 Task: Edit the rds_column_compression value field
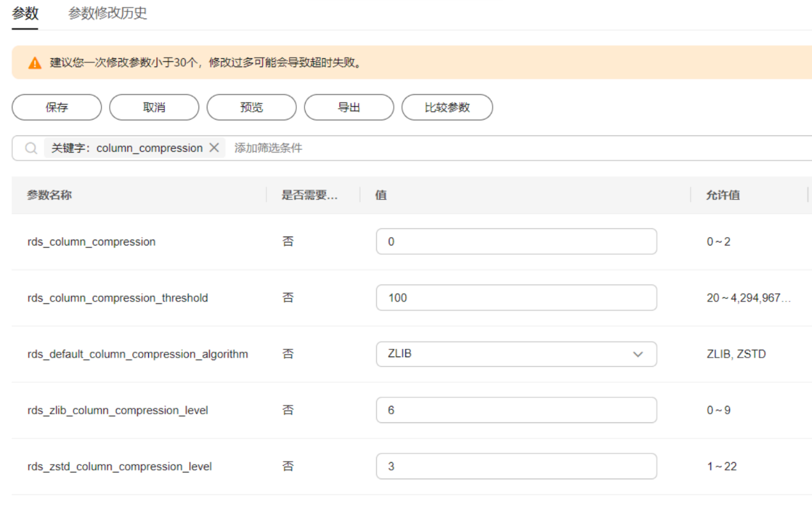pyautogui.click(x=516, y=242)
